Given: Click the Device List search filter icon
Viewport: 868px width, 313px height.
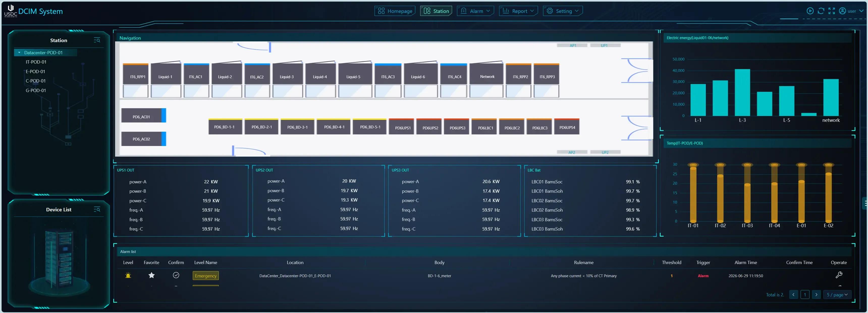Looking at the screenshot, I should (x=97, y=210).
